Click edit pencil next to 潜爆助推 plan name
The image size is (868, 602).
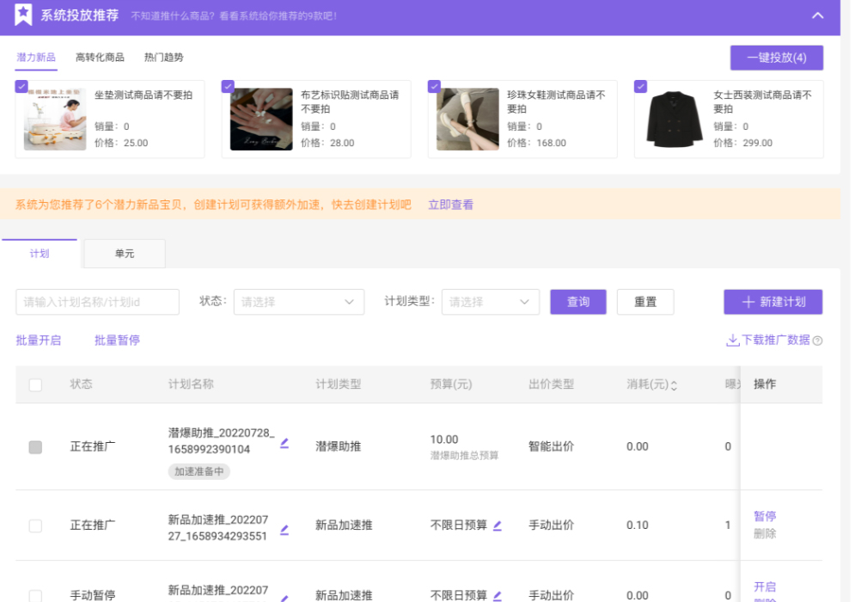[x=284, y=443]
